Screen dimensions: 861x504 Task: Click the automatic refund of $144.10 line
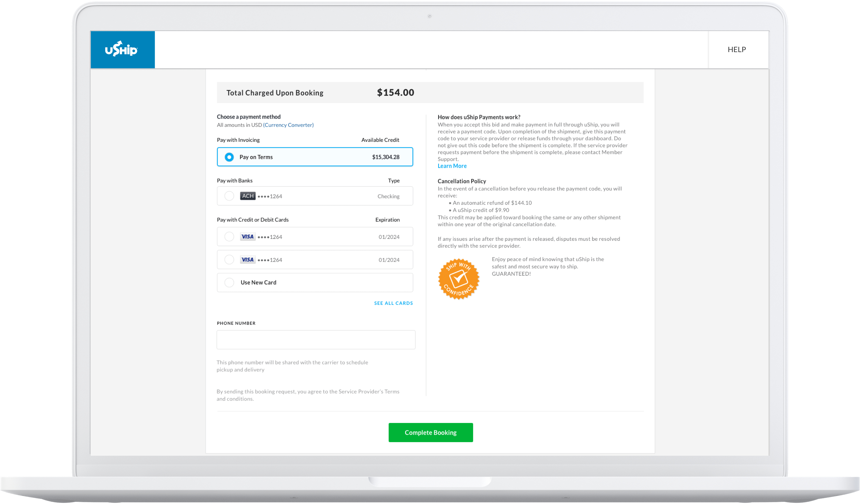(490, 203)
